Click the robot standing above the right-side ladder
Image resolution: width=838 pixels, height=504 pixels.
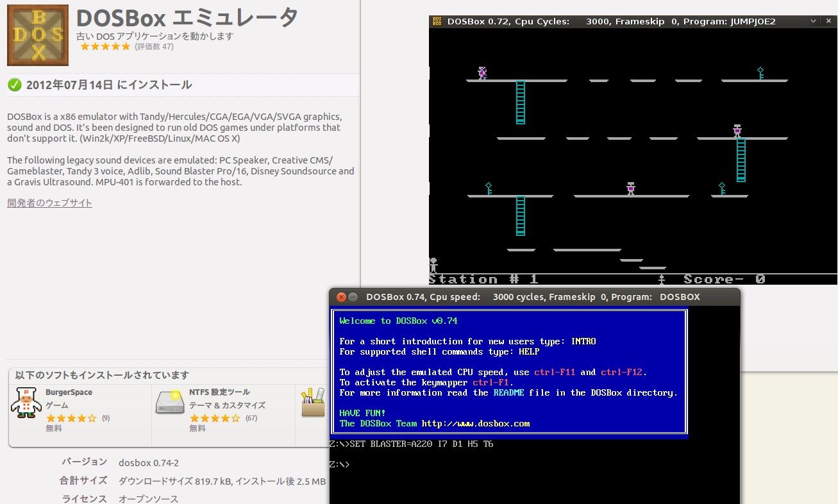(x=737, y=131)
